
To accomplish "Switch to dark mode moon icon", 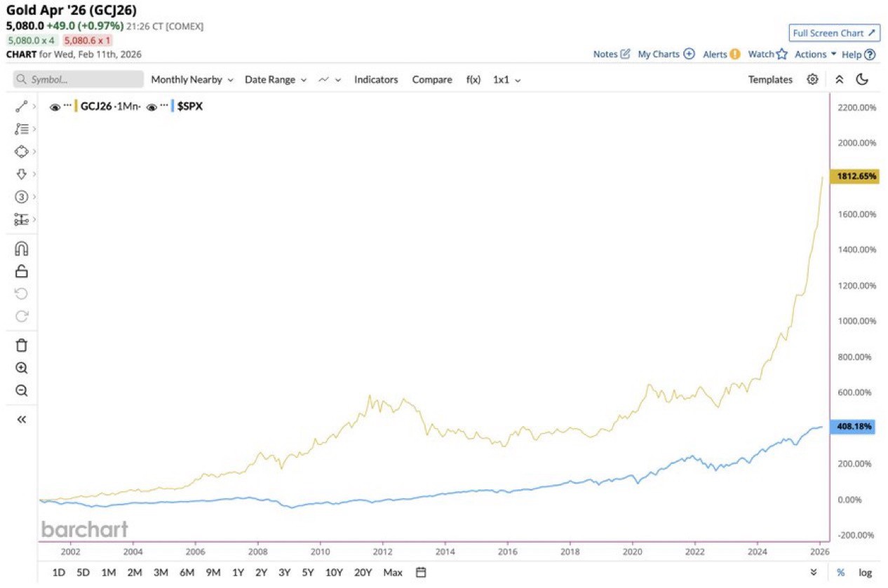I will [862, 79].
